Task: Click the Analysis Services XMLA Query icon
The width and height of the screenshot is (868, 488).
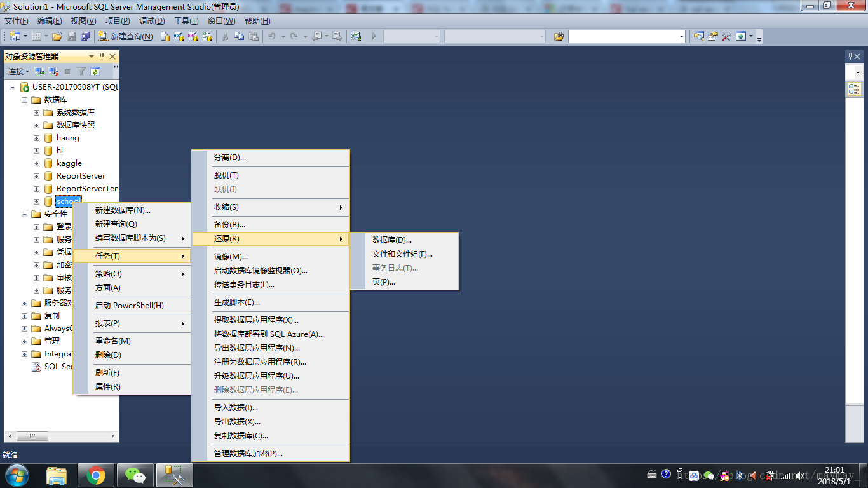Action: coord(207,36)
